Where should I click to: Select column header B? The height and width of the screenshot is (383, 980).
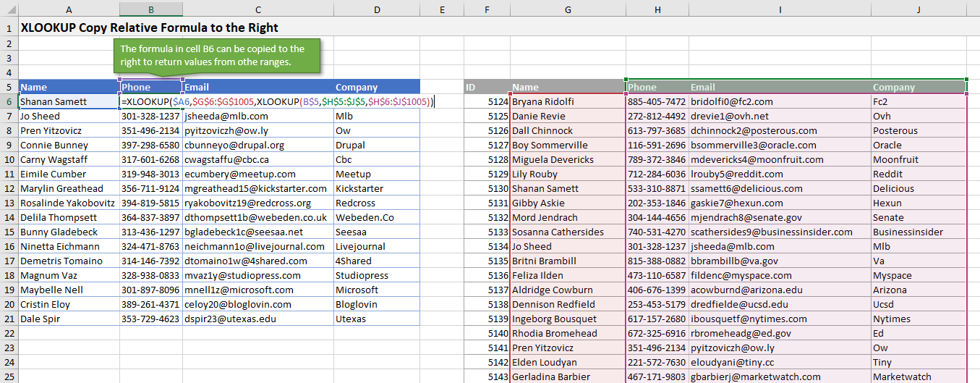point(150,9)
